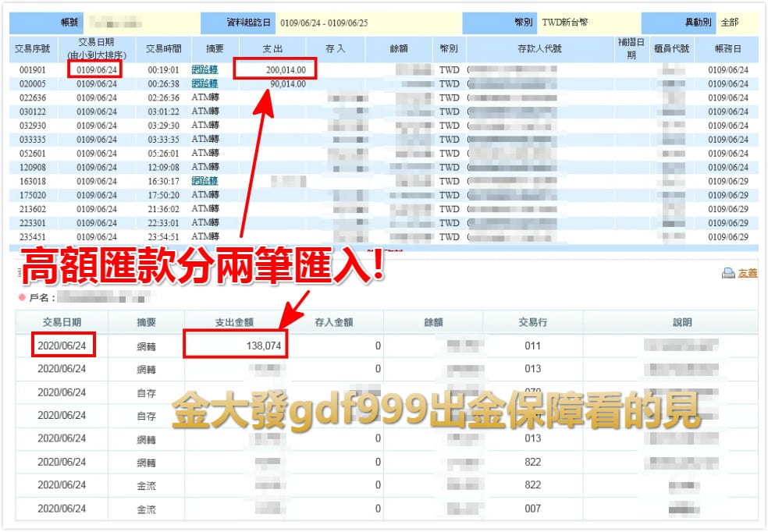The image size is (768, 532).
Task: Sort by the 交易時間 column header
Action: tap(162, 48)
